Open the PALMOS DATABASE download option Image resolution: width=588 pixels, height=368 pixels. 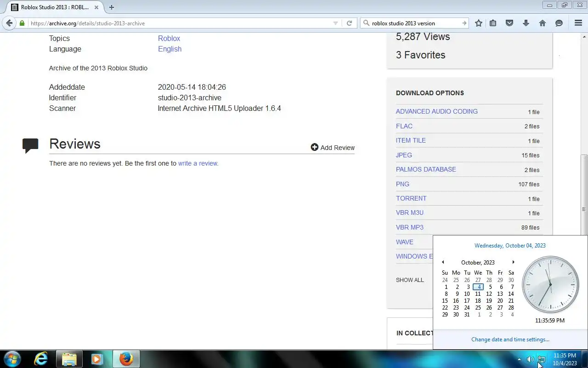pos(426,169)
